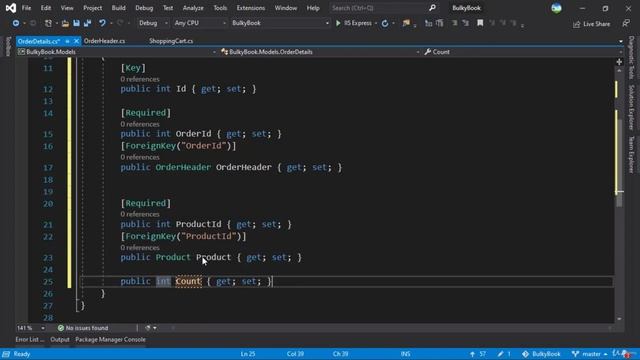Toggle the pin on the OrderDetails.cs tab
640x360 pixels.
click(x=67, y=41)
